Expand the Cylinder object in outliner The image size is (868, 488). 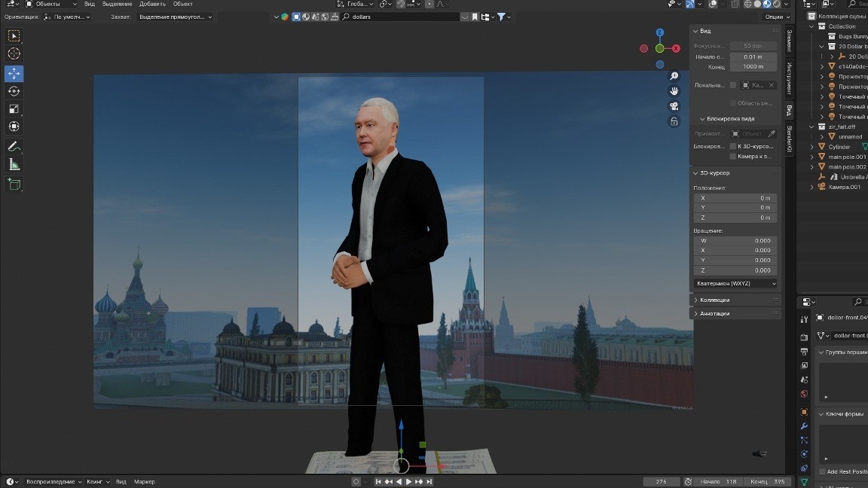pyautogui.click(x=812, y=147)
